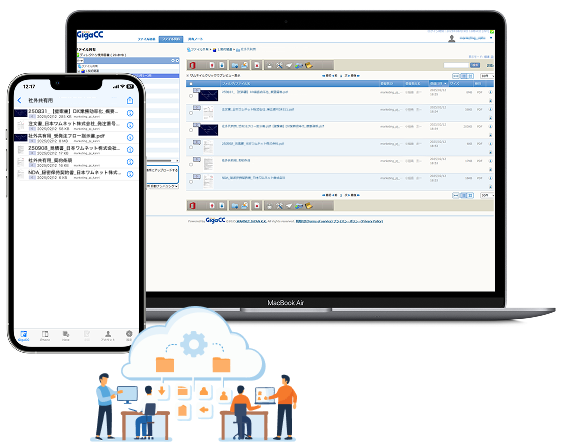568x442 pixels.
Task: Open the user account dropdown arrow top right
Action: coord(491,38)
